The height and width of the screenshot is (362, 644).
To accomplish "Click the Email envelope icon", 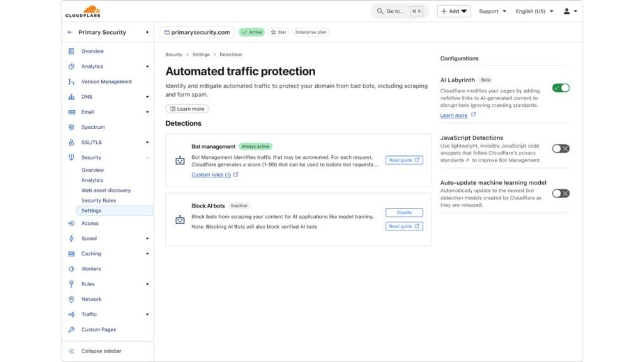I will 72,112.
